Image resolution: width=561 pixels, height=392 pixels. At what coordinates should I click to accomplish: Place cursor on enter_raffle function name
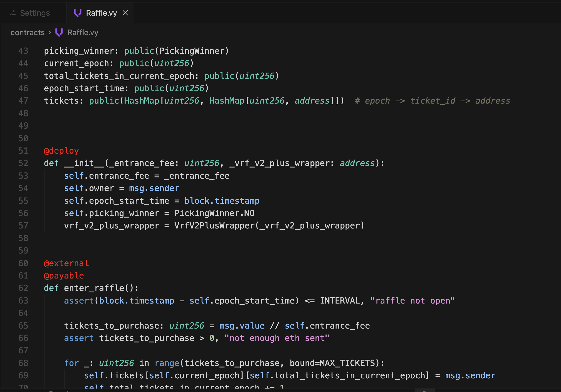tap(94, 288)
